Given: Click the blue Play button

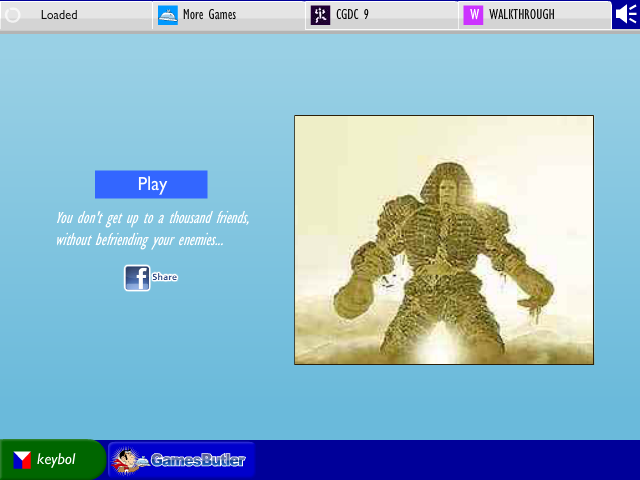Looking at the screenshot, I should [151, 184].
